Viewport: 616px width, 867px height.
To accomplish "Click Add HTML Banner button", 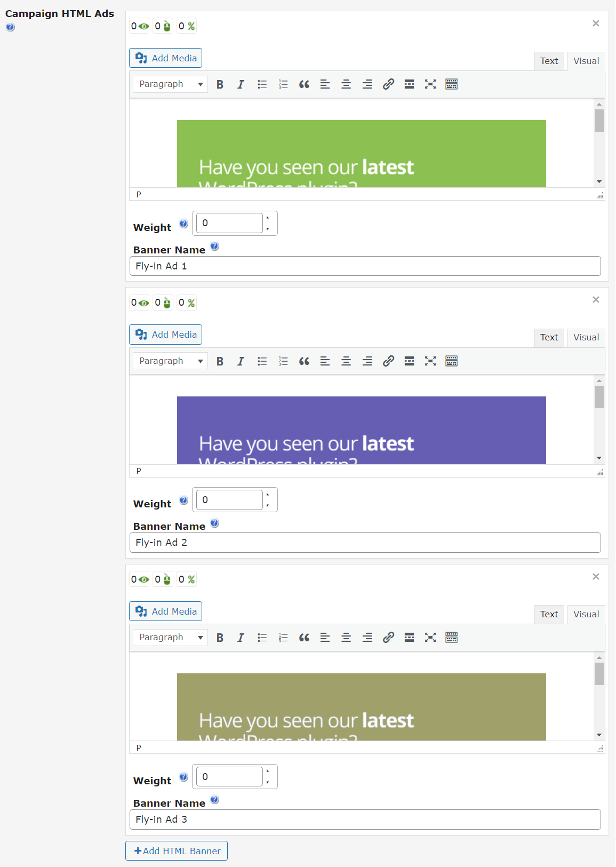I will [177, 851].
